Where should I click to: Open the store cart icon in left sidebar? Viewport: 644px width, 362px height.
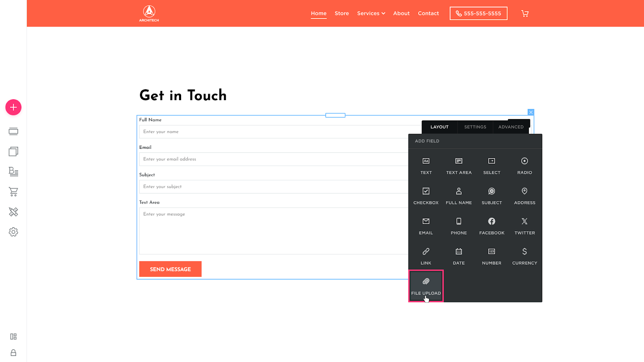click(13, 192)
